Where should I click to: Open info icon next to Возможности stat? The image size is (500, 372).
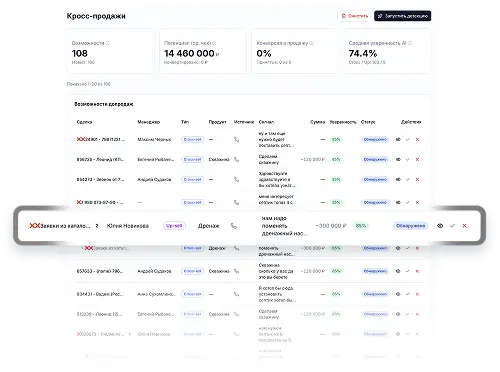108,43
